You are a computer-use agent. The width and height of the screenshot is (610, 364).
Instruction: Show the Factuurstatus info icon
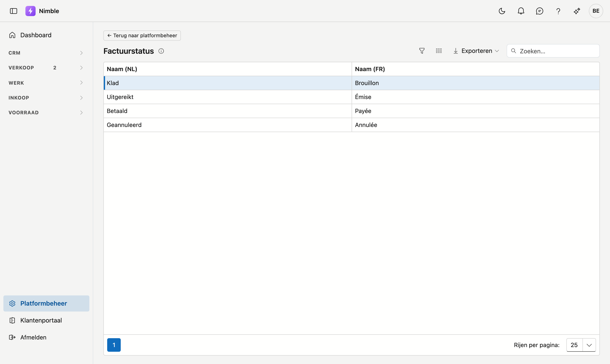click(x=161, y=51)
